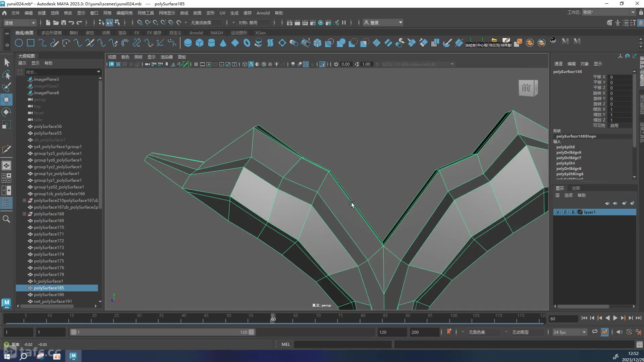Open the Maya home icon in menu bar
The width and height of the screenshot is (644, 362).
click(x=4, y=13)
